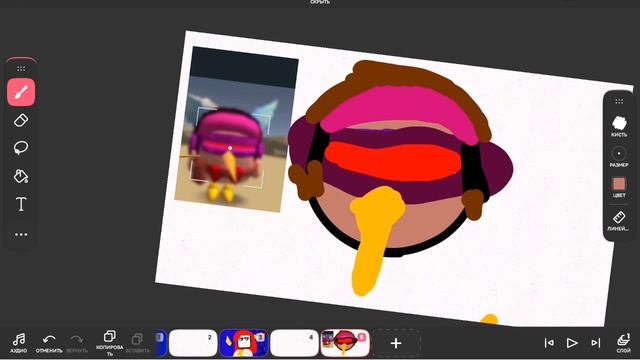The height and width of the screenshot is (360, 640).
Task: Select the blank frame 2 thumbnail
Action: (193, 343)
